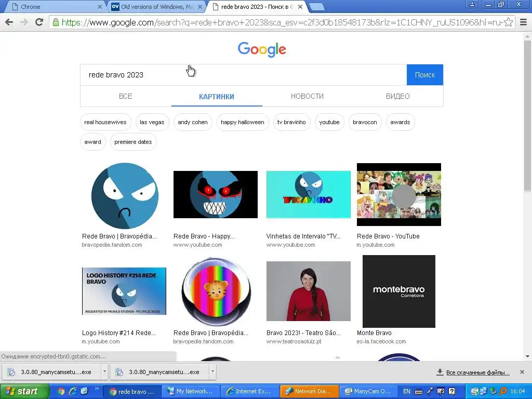Open the woman in red sweater thumbnail
Image resolution: width=532 pixels, height=399 pixels.
coord(309,291)
